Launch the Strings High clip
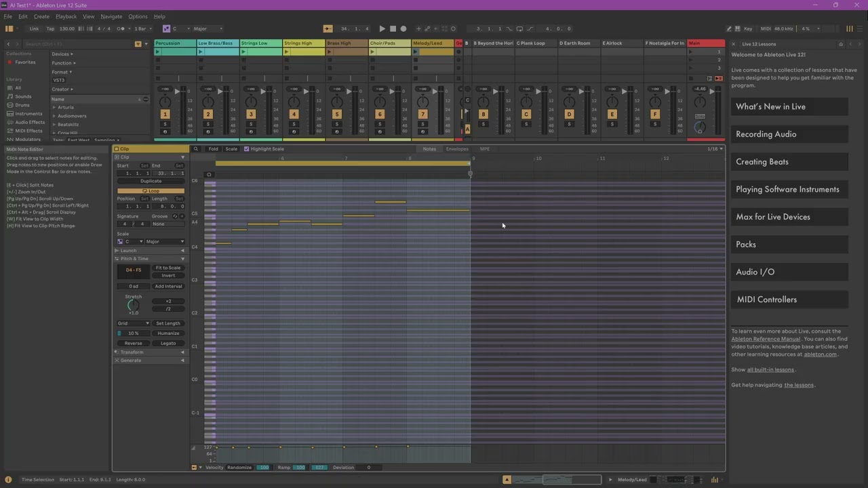Image resolution: width=868 pixels, height=488 pixels. tap(287, 52)
